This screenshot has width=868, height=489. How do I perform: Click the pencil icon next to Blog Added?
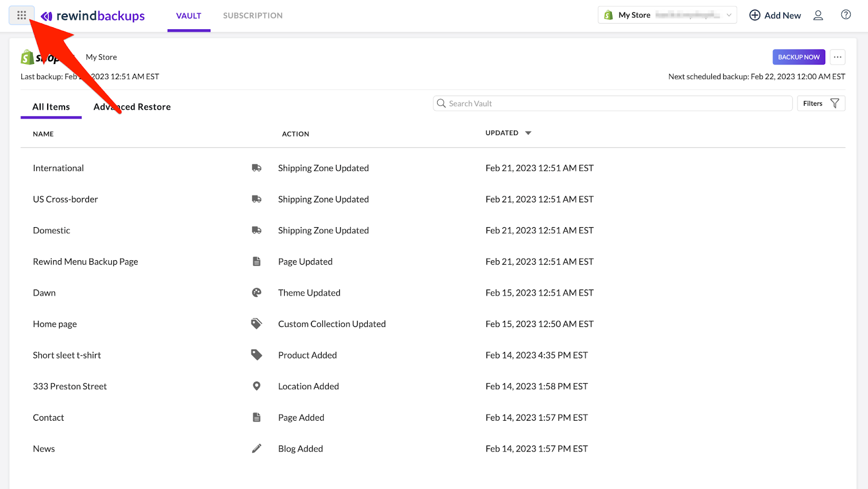[x=257, y=448]
